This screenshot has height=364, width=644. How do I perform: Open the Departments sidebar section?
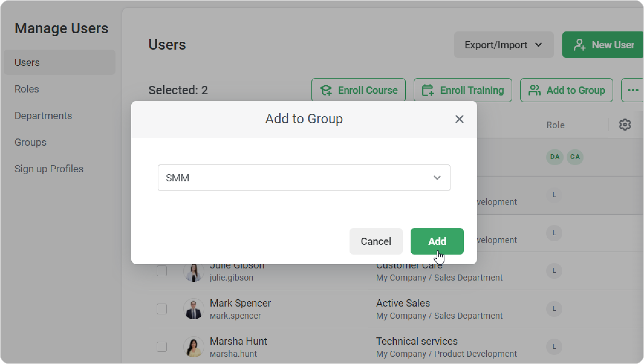coord(43,116)
